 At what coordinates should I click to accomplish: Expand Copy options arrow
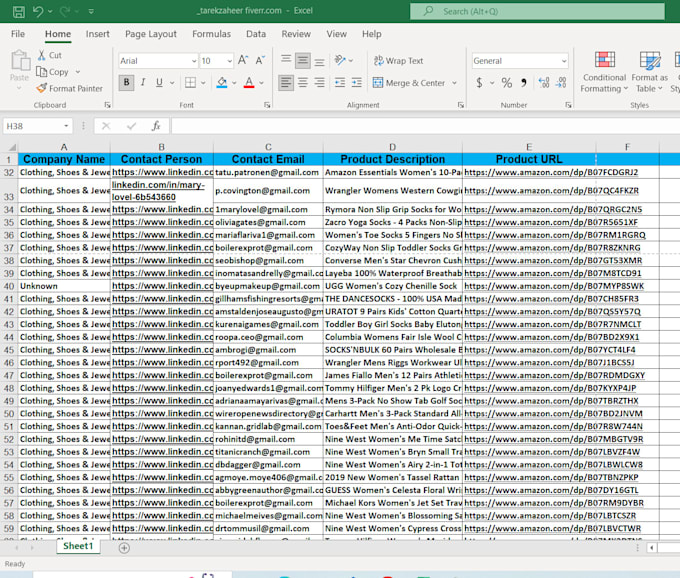click(x=78, y=72)
